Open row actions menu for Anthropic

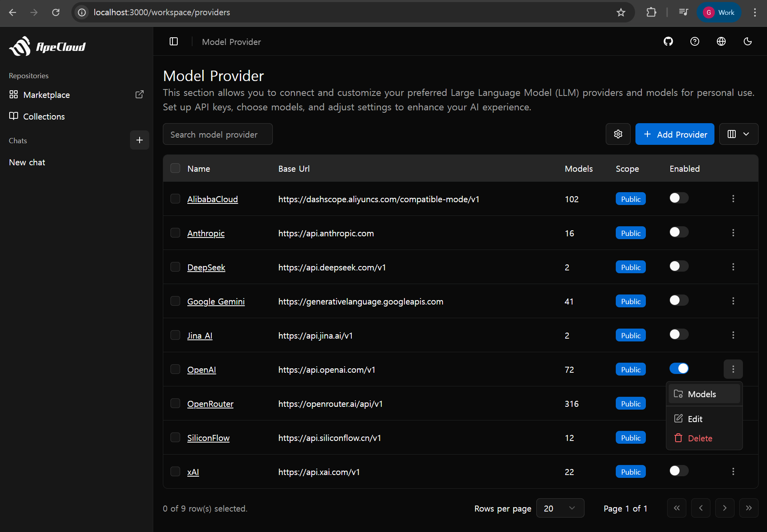coord(733,233)
